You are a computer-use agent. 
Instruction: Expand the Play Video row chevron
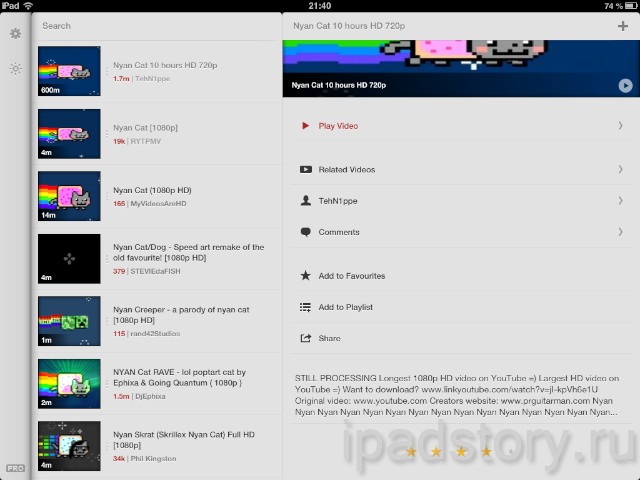620,126
